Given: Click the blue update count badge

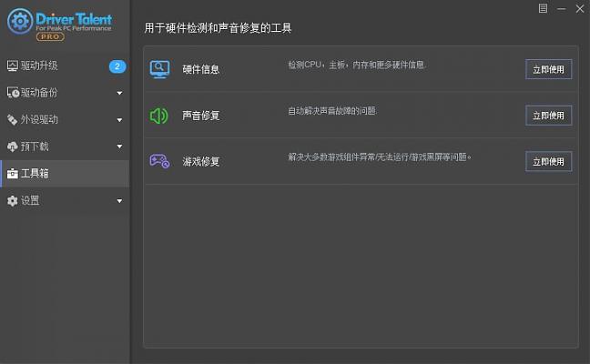Looking at the screenshot, I should [x=117, y=66].
